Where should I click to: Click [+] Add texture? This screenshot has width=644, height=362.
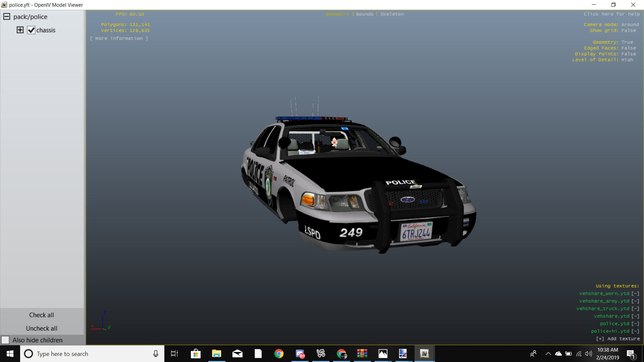point(618,339)
